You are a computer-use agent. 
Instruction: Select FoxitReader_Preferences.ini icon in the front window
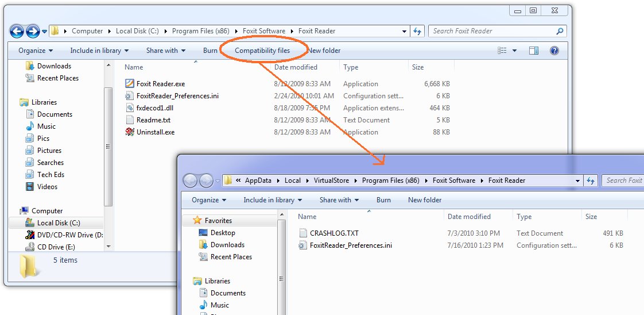[303, 245]
